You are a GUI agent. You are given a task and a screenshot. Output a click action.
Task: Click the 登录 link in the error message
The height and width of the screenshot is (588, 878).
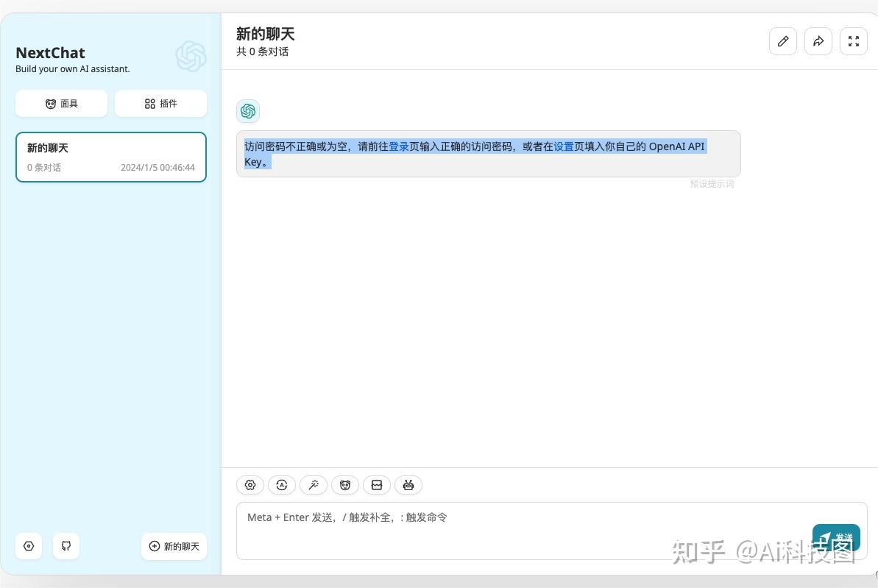coord(400,146)
